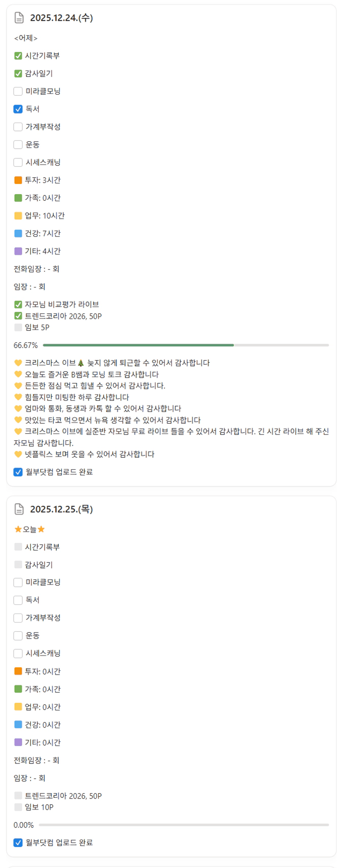Click the green checkmark next to 시간기록부
342x868 pixels.
18,56
